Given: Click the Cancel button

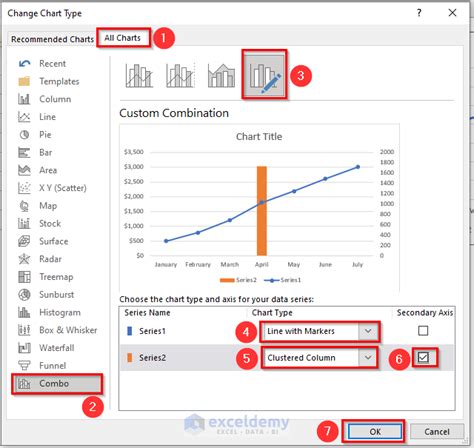Looking at the screenshot, I should coord(437,432).
